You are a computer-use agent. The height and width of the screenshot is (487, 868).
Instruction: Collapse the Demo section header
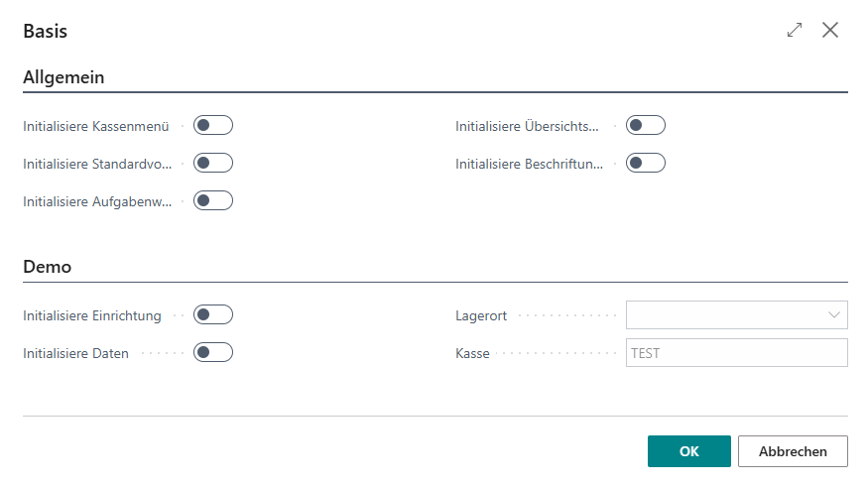47,267
